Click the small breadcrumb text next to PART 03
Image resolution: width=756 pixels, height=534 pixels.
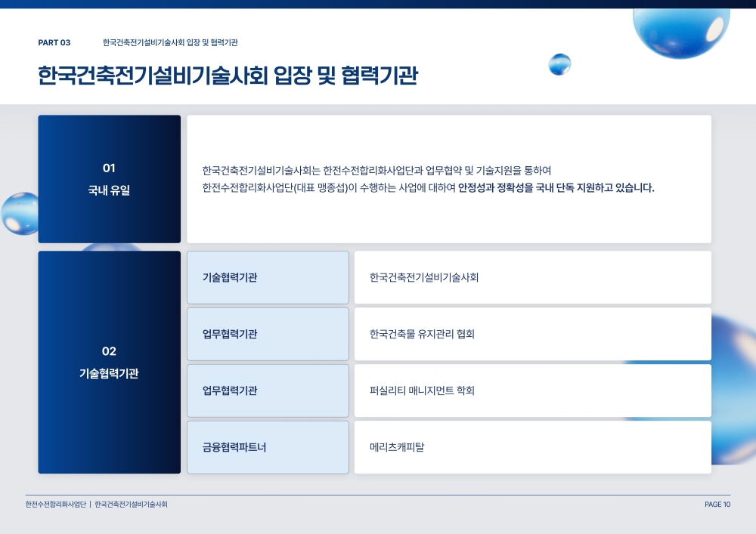click(170, 43)
